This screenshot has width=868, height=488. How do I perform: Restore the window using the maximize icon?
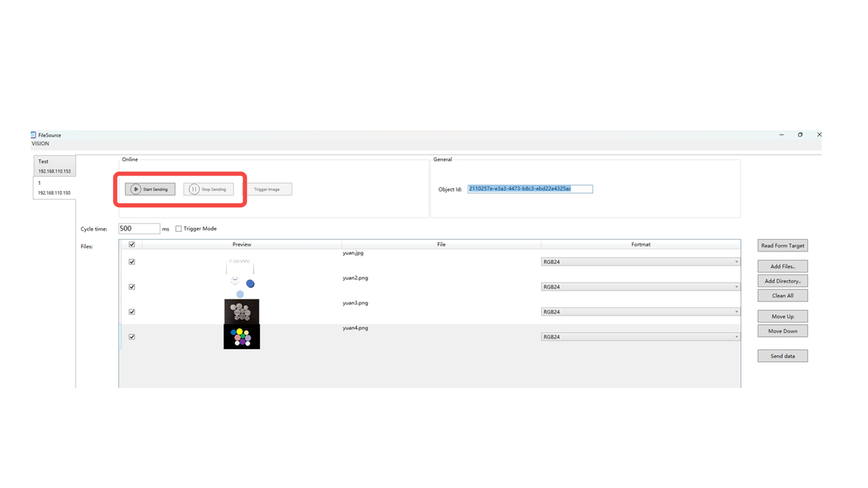(800, 135)
